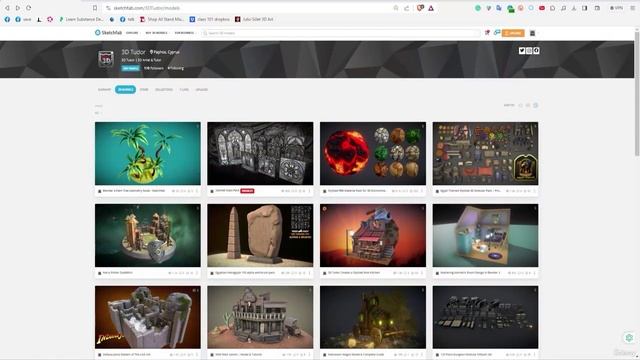Click the orange Upload button

point(513,33)
